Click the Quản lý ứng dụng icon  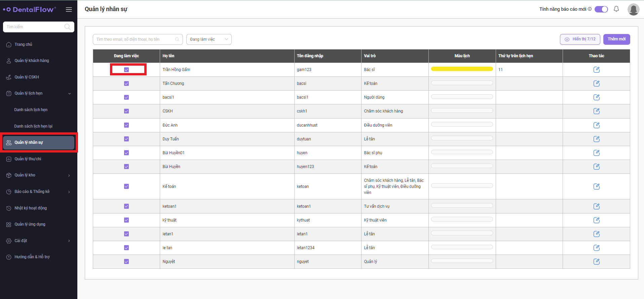(9, 224)
